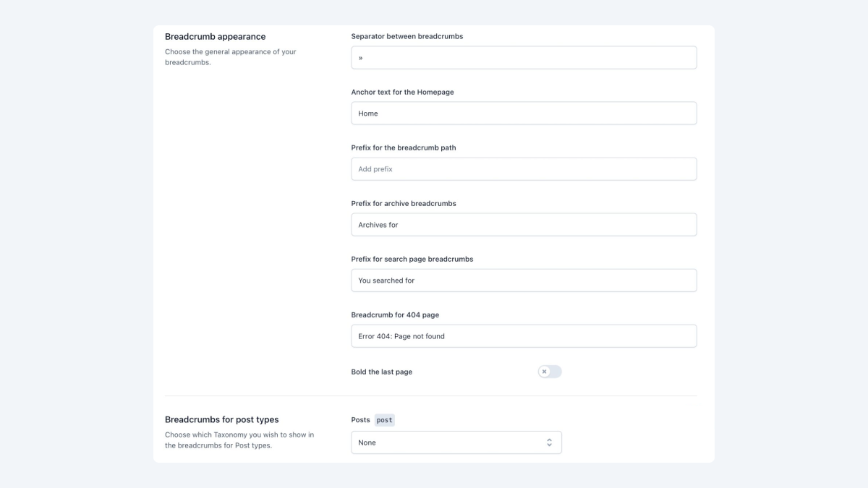Focus the Add prefix placeholder field
Image resolution: width=868 pixels, height=488 pixels.
(524, 168)
